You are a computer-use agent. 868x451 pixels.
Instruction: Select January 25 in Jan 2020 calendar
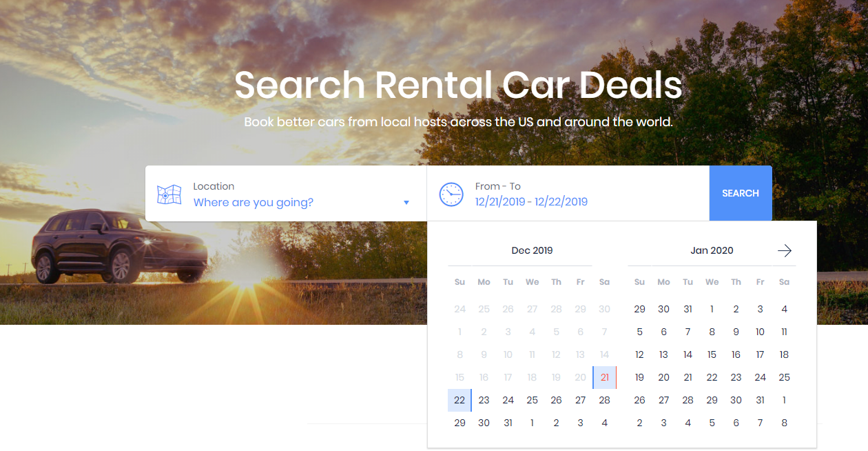784,377
